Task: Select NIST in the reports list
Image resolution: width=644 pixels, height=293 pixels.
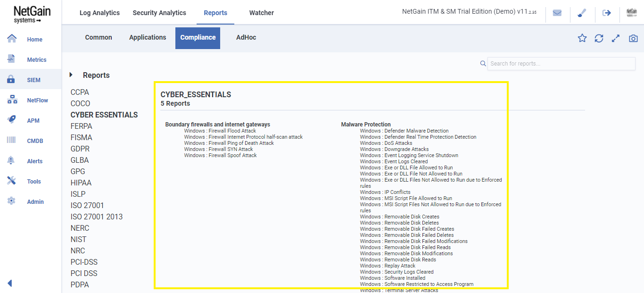Action: coord(79,239)
